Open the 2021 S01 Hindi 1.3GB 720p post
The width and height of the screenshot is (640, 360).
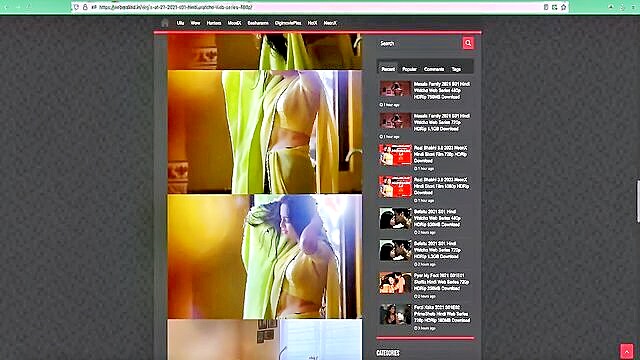click(437, 250)
